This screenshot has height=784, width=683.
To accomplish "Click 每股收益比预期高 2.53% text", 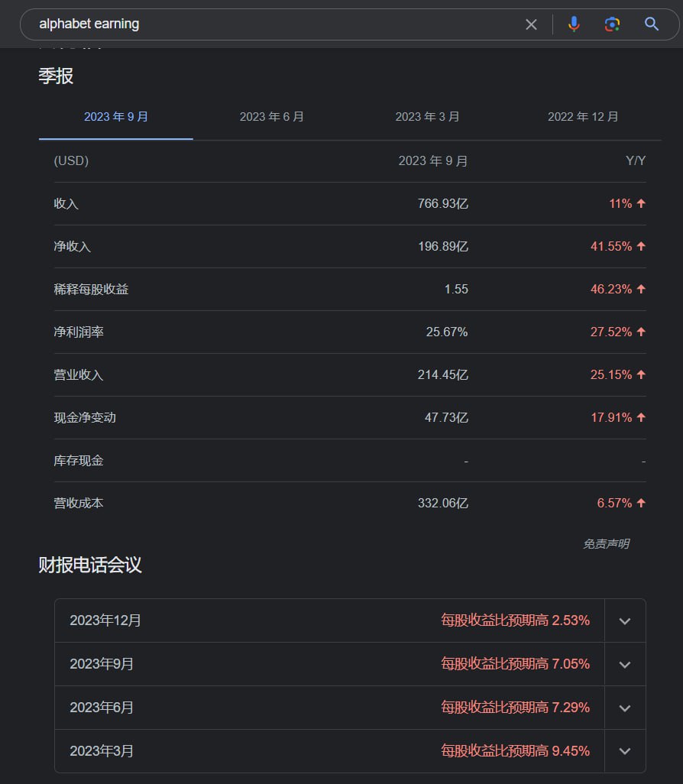I will pyautogui.click(x=515, y=620).
